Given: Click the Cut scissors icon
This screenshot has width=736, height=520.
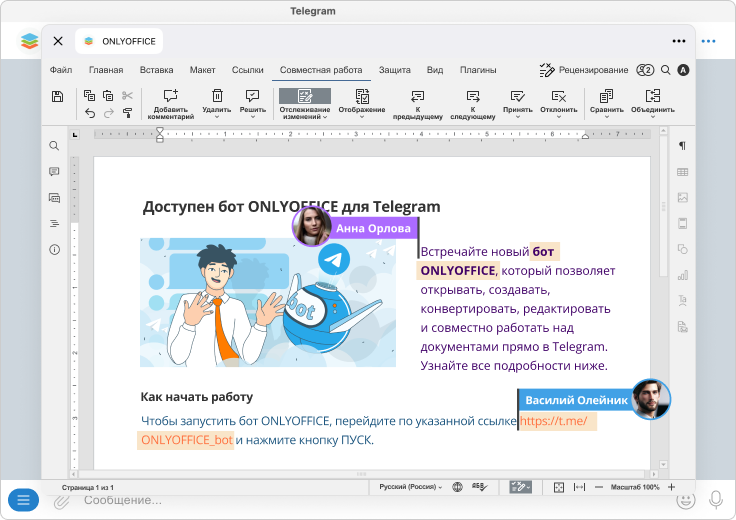Looking at the screenshot, I should point(127,95).
